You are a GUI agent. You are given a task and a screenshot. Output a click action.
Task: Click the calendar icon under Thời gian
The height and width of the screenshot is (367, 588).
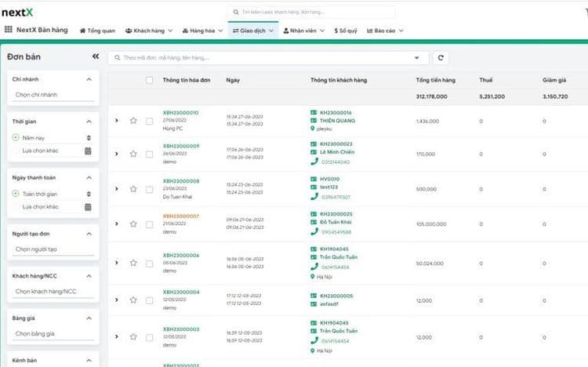point(88,150)
